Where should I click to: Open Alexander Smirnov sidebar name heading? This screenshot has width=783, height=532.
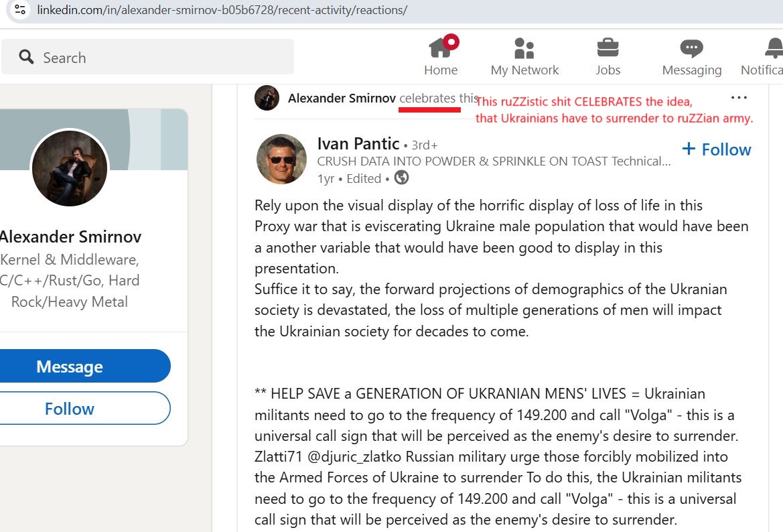(x=70, y=237)
